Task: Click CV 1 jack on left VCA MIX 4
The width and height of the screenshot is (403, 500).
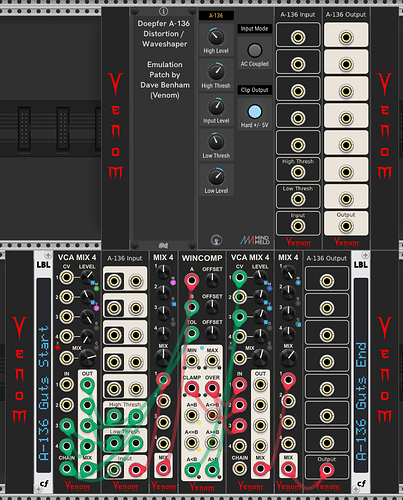Action: click(66, 277)
